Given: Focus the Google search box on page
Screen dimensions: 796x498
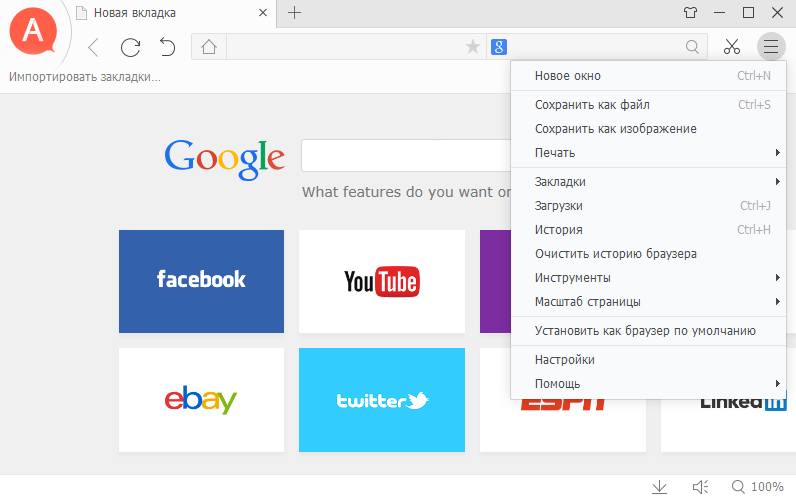Looking at the screenshot, I should pyautogui.click(x=406, y=156).
